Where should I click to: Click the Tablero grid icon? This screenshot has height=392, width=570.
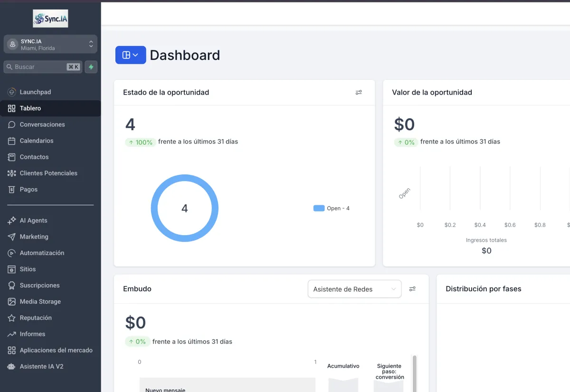pos(12,108)
